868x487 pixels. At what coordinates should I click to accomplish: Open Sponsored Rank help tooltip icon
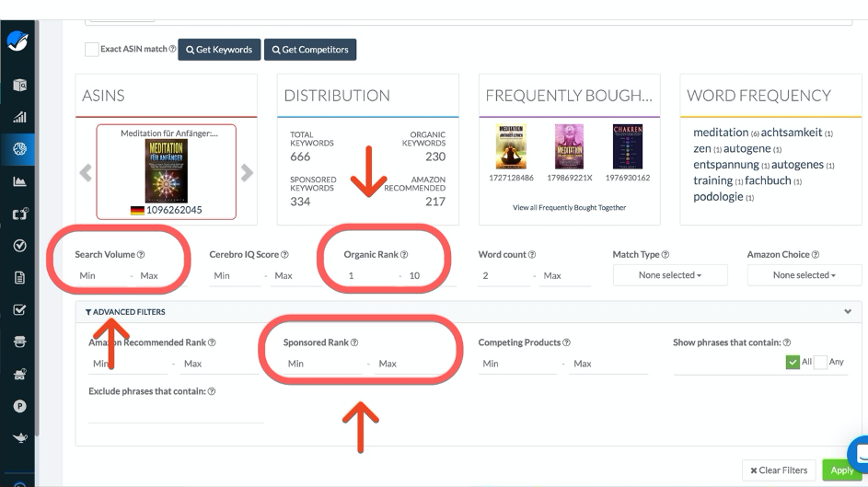point(354,342)
